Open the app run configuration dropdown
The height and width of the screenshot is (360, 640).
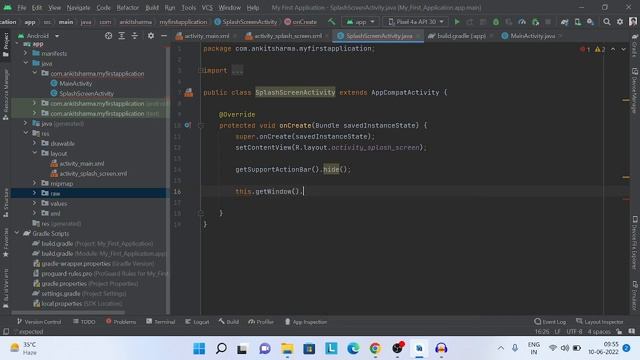(360, 22)
